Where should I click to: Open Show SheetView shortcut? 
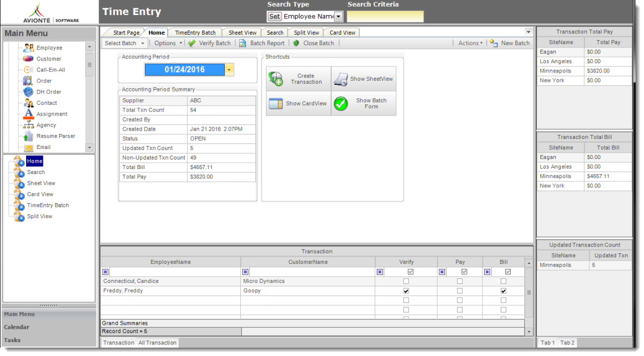click(341, 79)
